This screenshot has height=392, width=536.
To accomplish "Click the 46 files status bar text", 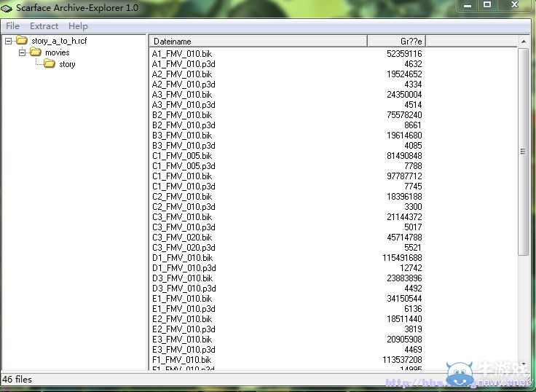I will pos(17,380).
